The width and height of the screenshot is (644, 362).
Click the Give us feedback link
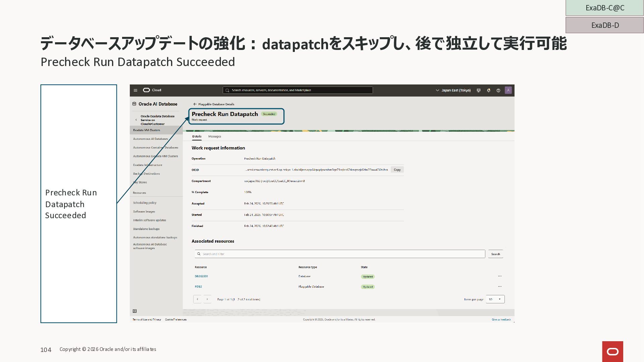pyautogui.click(x=501, y=319)
